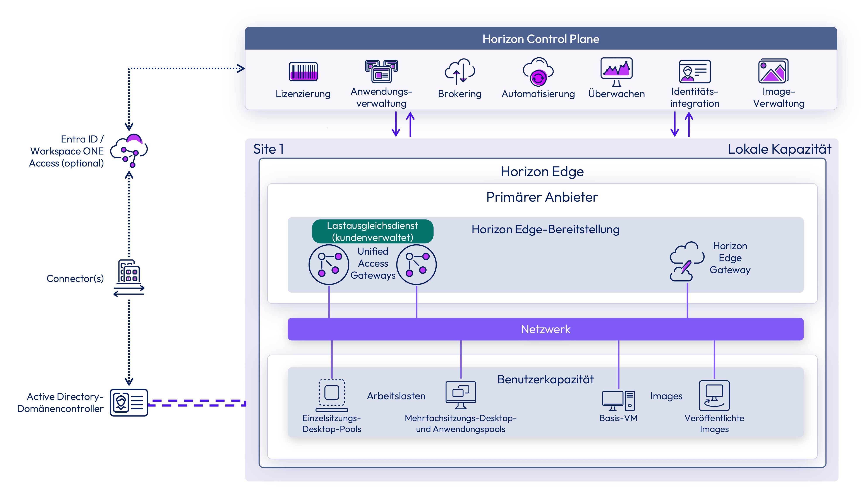The image size is (868, 494).
Task: Click the right Unified Access Gateway circle icon
Action: (416, 265)
